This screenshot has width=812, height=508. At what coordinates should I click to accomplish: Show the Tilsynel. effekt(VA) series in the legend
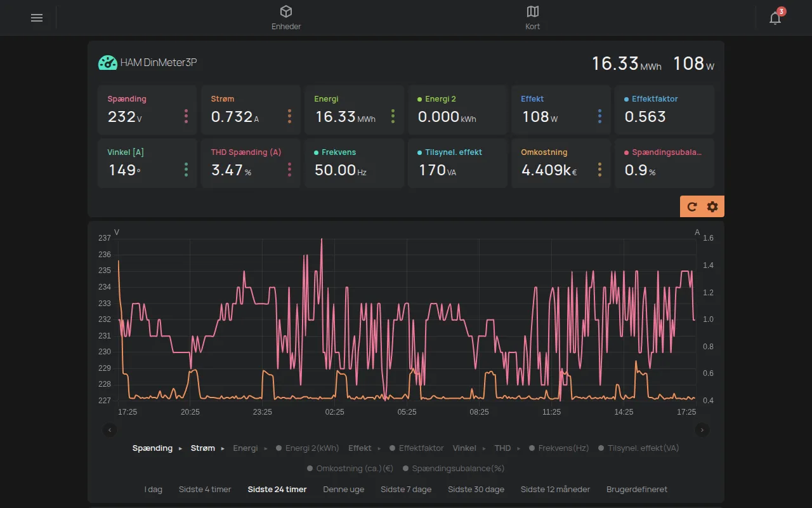click(x=638, y=448)
